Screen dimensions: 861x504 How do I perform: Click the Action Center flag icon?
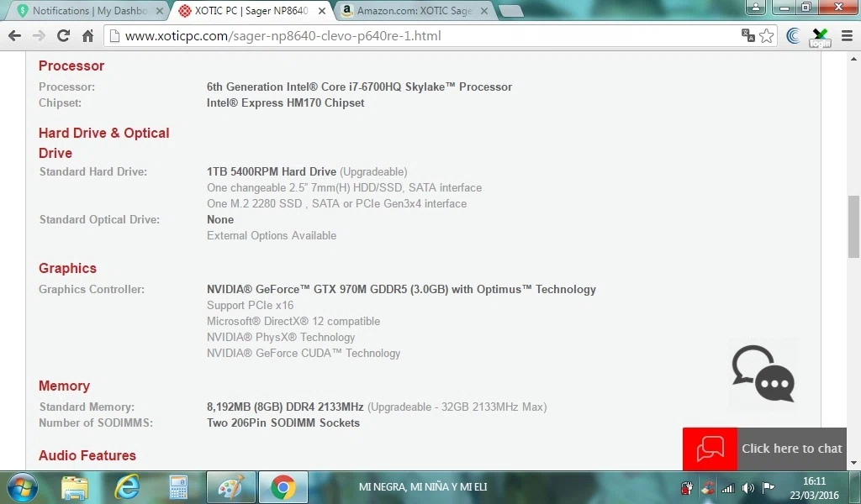pos(769,487)
